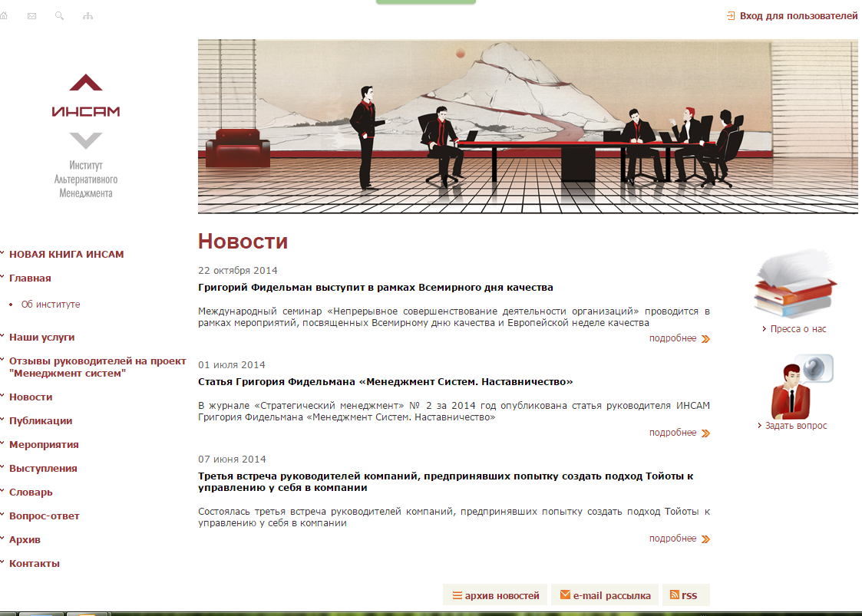Click the date 01 июля 2014
The height and width of the screenshot is (616, 862).
pyautogui.click(x=232, y=365)
